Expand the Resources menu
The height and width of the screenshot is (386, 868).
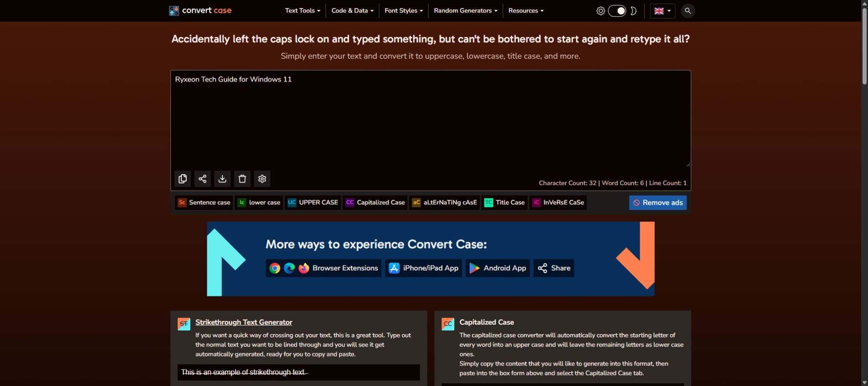pyautogui.click(x=526, y=10)
